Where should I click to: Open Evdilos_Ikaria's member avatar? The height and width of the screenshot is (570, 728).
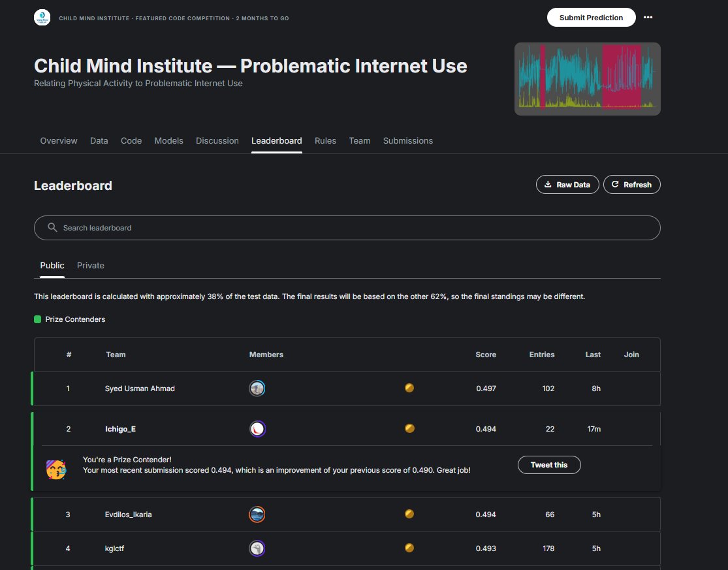tap(257, 515)
